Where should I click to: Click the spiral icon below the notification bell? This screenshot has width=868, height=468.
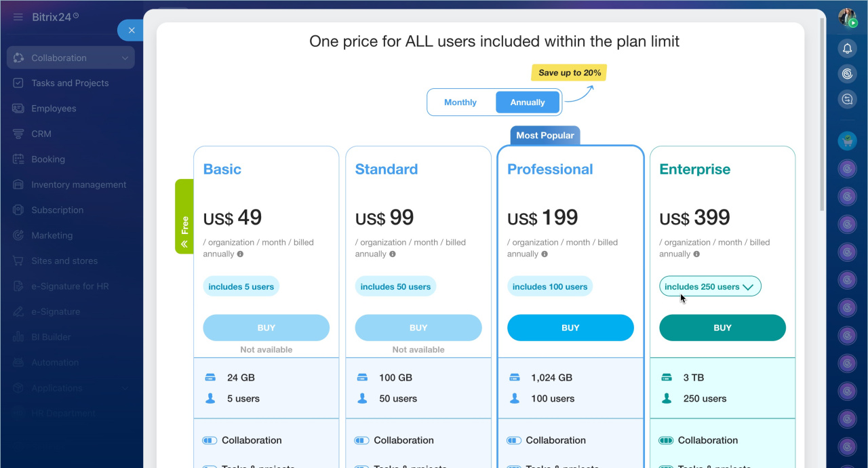[847, 74]
